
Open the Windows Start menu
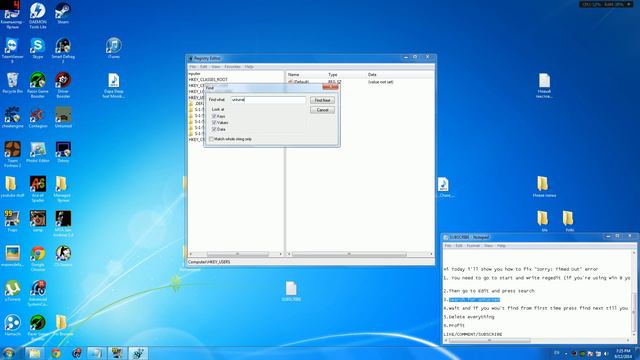pos(9,353)
